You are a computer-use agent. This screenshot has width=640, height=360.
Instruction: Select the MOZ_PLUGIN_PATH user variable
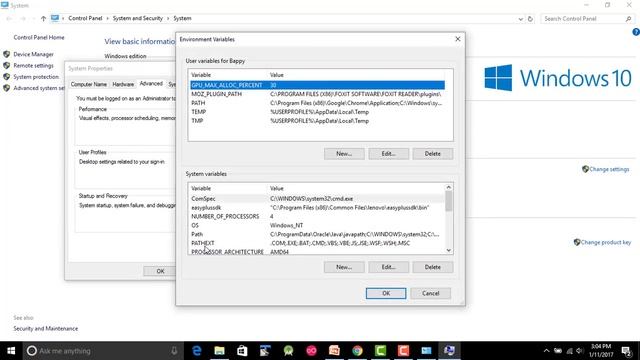318,94
